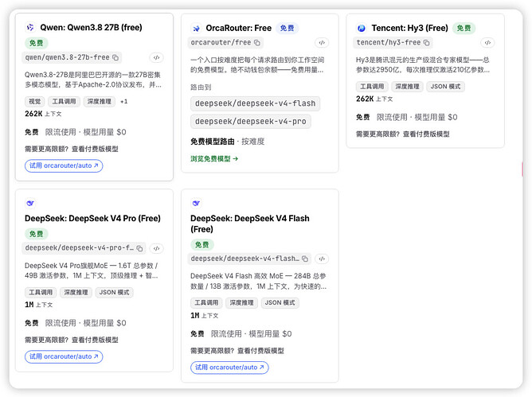The image size is (532, 397).
Task: Open code snippet for DeepSeek V4 Flash card
Action: 322,259
